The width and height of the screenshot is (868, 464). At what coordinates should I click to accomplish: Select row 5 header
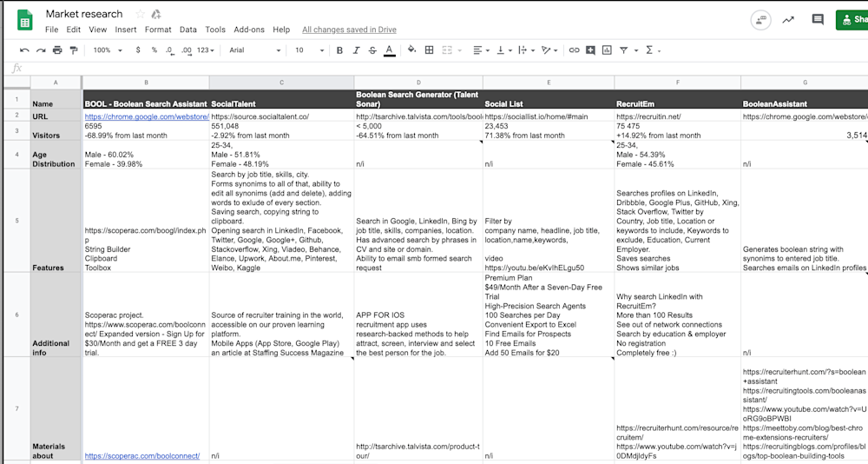click(x=16, y=221)
